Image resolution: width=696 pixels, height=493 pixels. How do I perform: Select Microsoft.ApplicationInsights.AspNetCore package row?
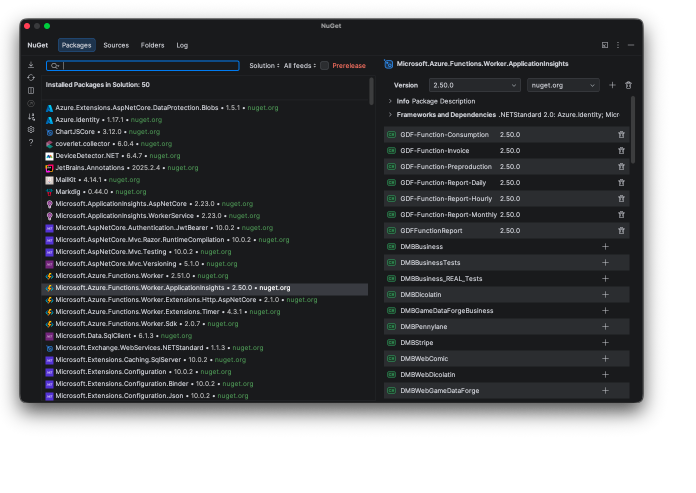[205, 204]
